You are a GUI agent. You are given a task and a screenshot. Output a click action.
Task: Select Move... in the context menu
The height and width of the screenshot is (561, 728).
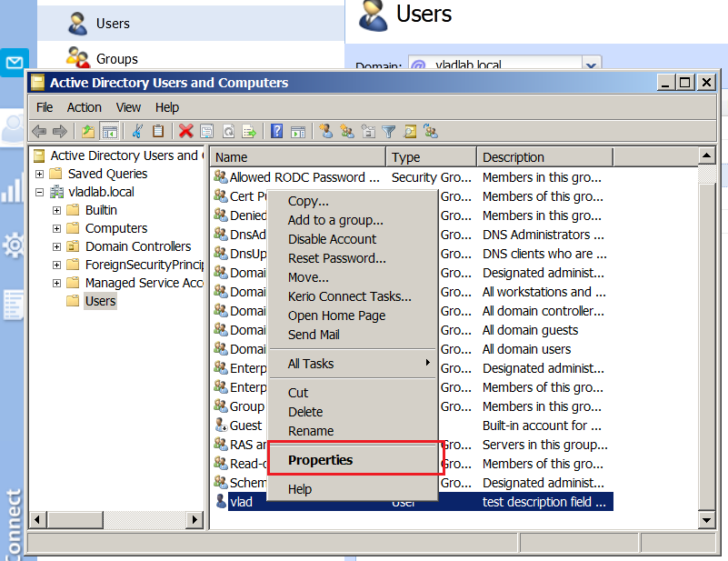click(x=353, y=277)
